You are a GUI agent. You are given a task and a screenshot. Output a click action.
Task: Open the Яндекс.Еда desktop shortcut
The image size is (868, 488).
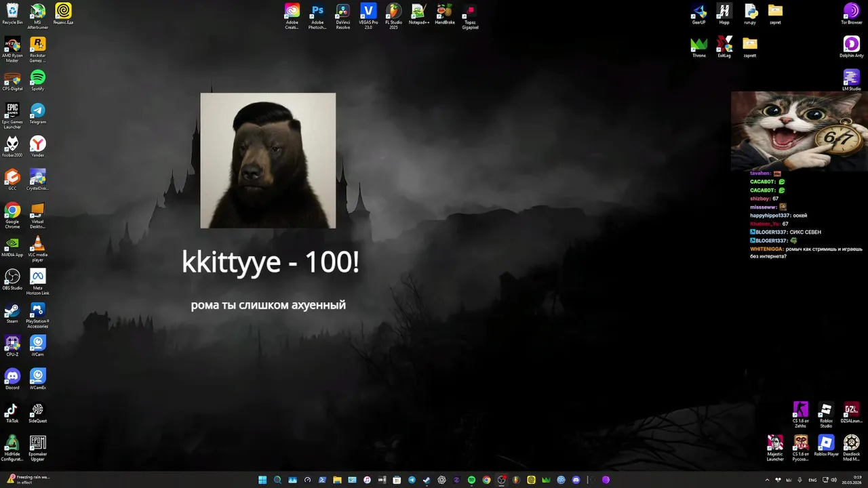coord(63,14)
